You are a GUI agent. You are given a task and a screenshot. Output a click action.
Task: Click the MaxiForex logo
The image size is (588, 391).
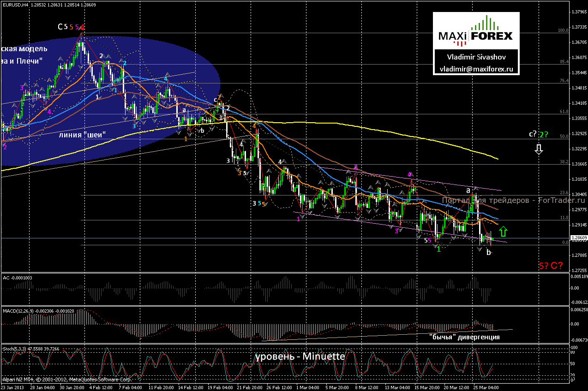(475, 31)
